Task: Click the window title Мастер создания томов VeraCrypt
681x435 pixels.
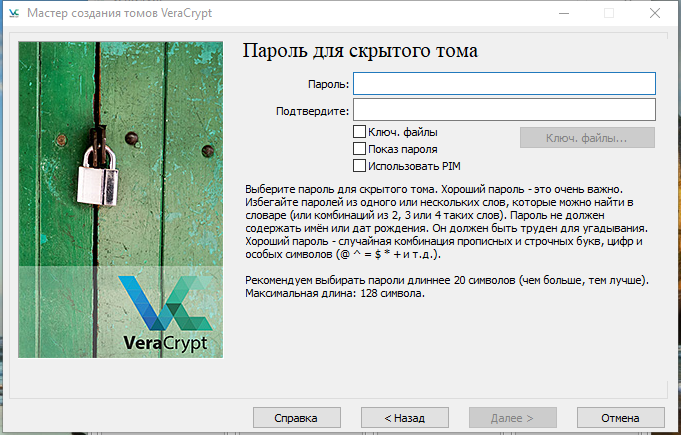Action: tap(119, 13)
